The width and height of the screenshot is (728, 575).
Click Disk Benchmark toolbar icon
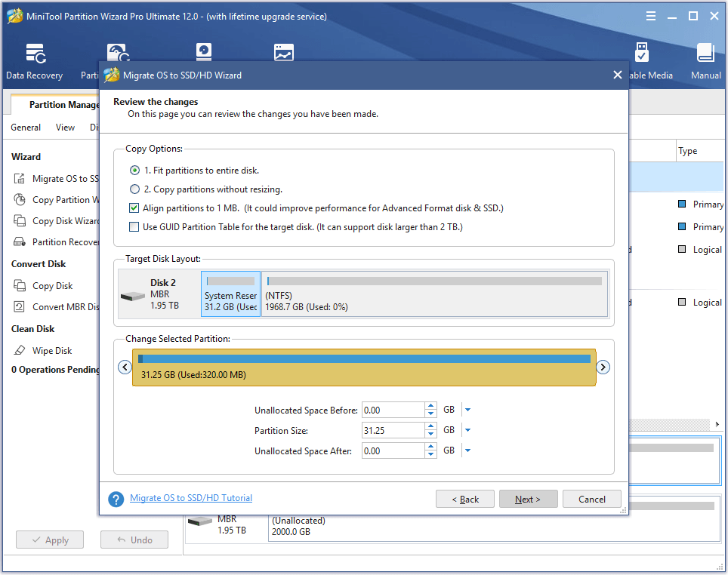203,52
